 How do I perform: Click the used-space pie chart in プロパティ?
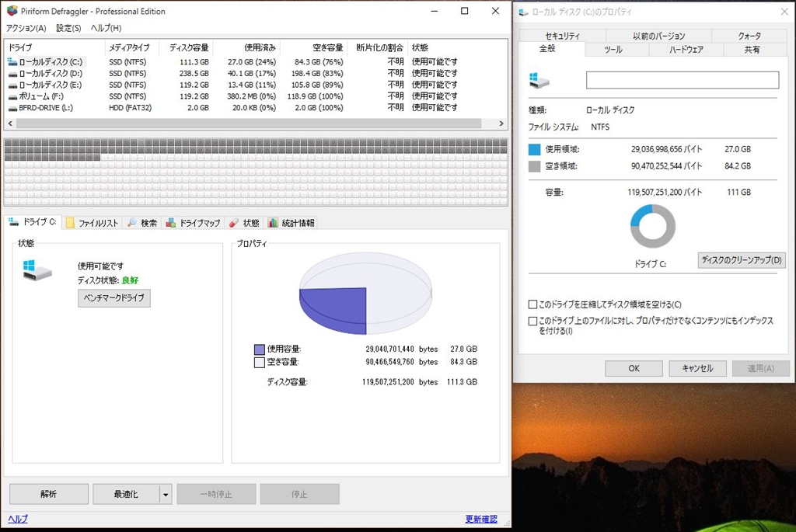365,294
